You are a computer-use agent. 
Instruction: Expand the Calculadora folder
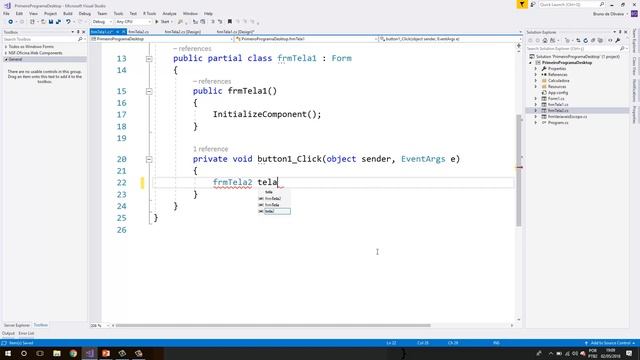click(536, 81)
